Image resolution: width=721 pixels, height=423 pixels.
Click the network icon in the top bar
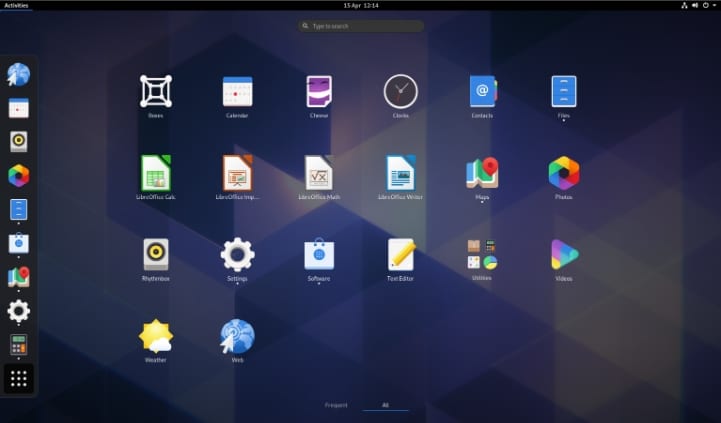[684, 6]
